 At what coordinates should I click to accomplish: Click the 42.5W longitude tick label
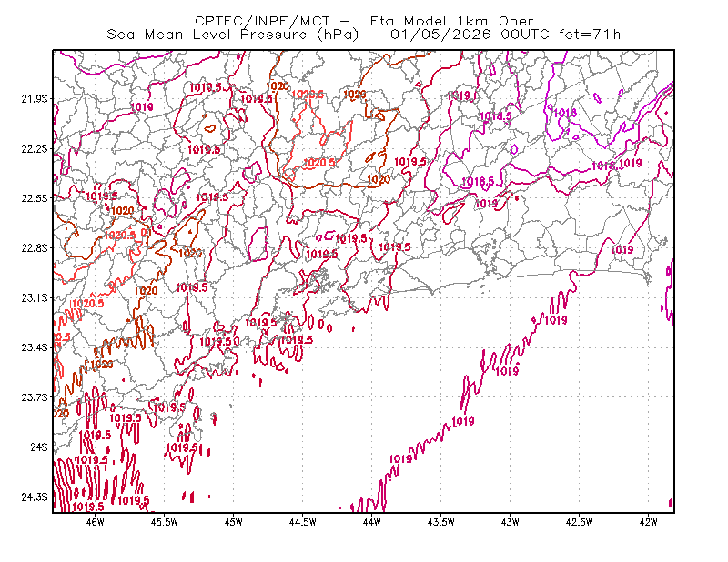tap(580, 522)
